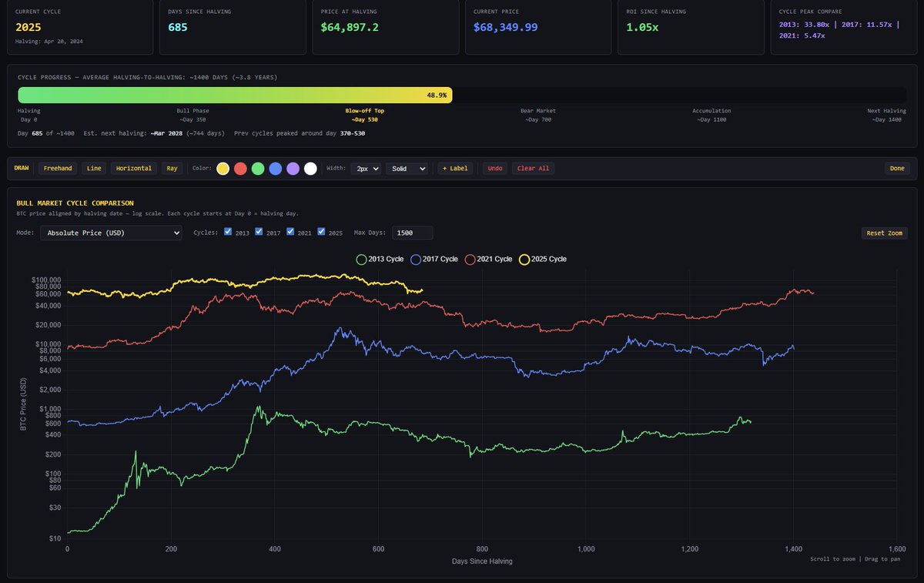Click the 1,000 x-axis tick label
The width and height of the screenshot is (924, 583).
[586, 549]
